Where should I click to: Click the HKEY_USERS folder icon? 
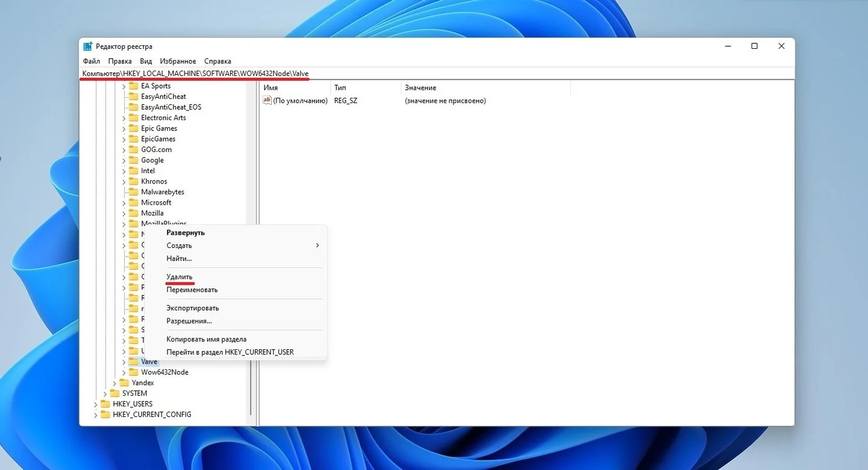105,404
